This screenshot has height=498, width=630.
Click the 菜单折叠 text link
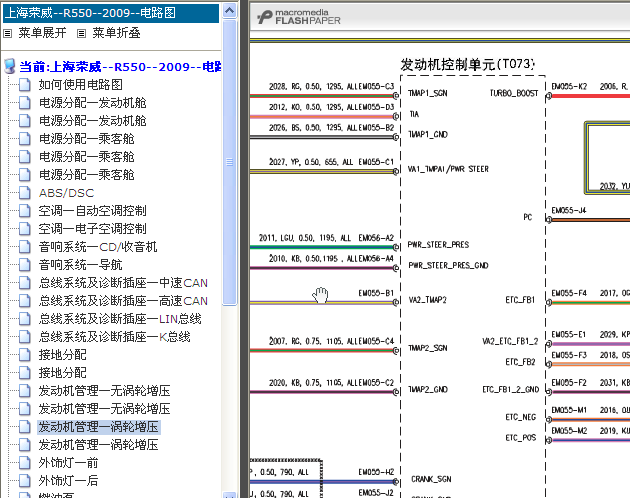[117, 33]
